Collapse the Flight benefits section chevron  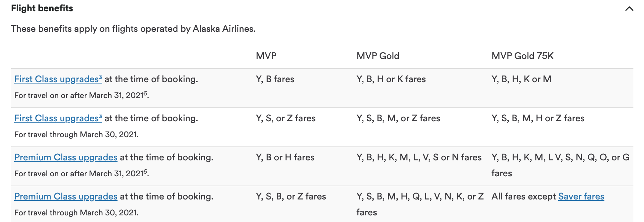coord(629,9)
